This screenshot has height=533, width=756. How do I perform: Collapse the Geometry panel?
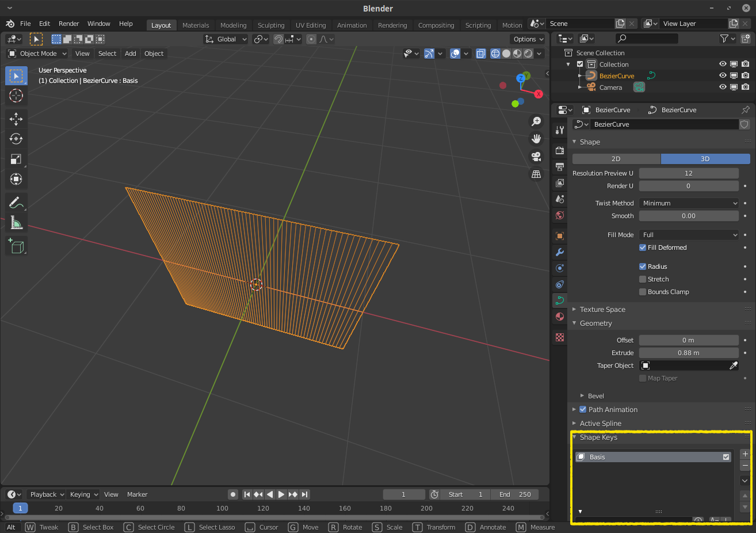click(595, 323)
